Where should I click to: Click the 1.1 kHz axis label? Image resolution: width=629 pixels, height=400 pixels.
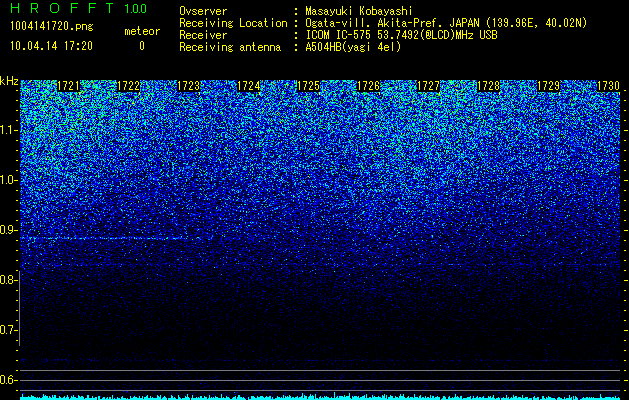click(x=9, y=130)
